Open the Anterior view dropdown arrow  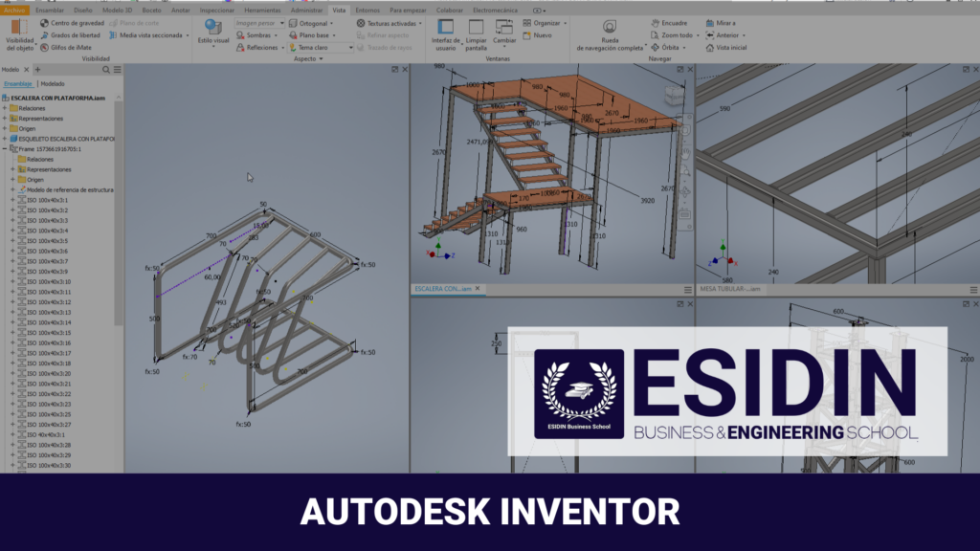[744, 35]
